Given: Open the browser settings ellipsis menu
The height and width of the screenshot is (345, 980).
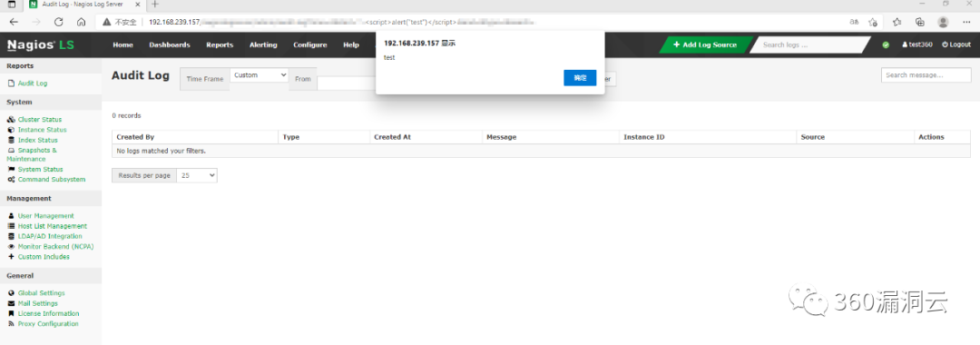Looking at the screenshot, I should [966, 22].
